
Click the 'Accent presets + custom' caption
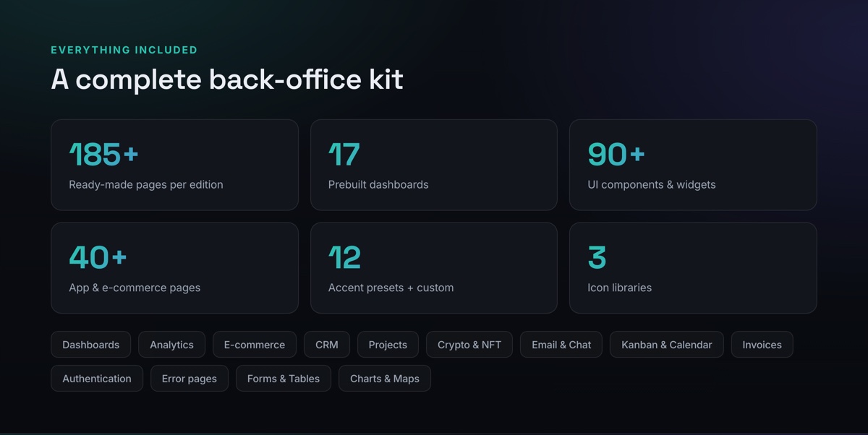click(391, 288)
